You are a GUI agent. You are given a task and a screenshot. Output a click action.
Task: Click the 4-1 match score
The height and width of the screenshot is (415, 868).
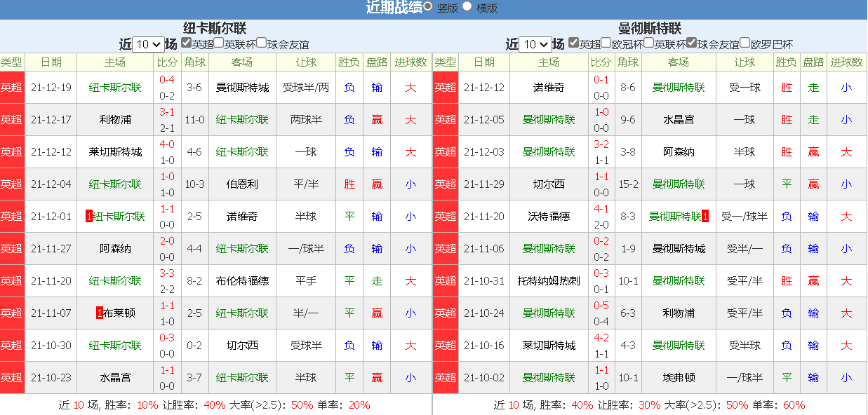601,209
